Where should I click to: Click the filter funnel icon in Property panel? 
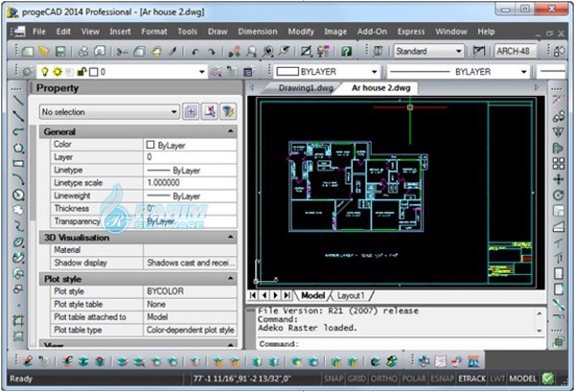[228, 111]
